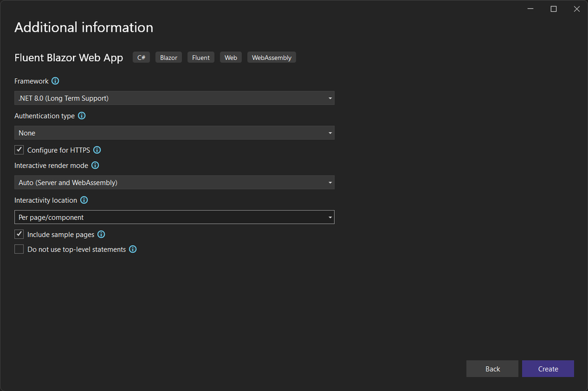Screen dimensions: 588x391
Task: Click the Web tag
Action: pyautogui.click(x=231, y=58)
